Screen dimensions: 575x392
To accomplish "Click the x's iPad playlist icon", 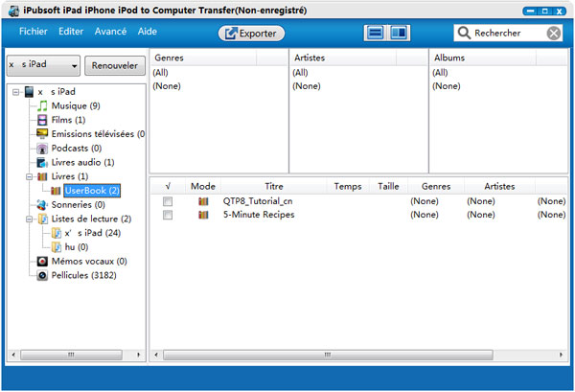I will [x=57, y=233].
